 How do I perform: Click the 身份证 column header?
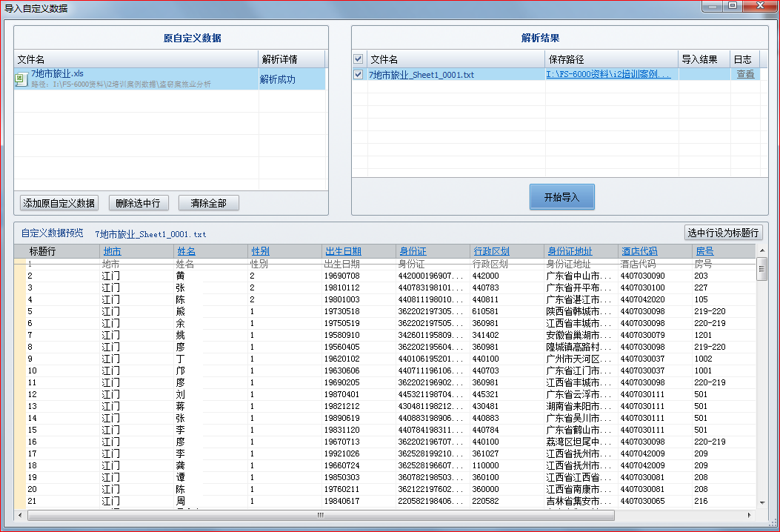pos(412,250)
